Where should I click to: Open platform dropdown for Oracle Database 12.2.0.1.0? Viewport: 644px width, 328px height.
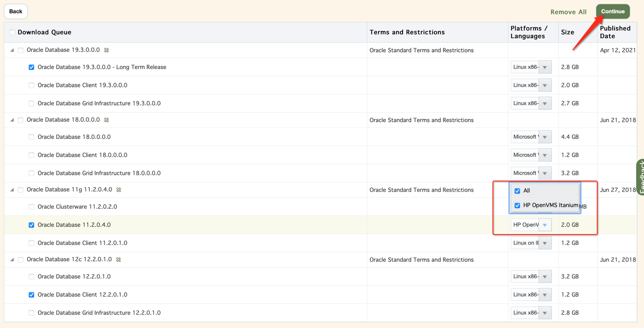pyautogui.click(x=545, y=277)
